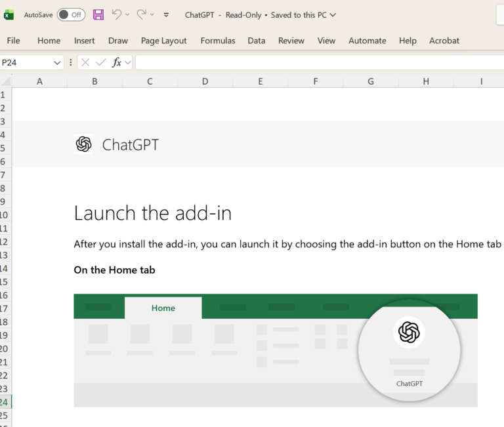Click the Insert Function fx icon
The height and width of the screenshot is (427, 504).
click(116, 62)
